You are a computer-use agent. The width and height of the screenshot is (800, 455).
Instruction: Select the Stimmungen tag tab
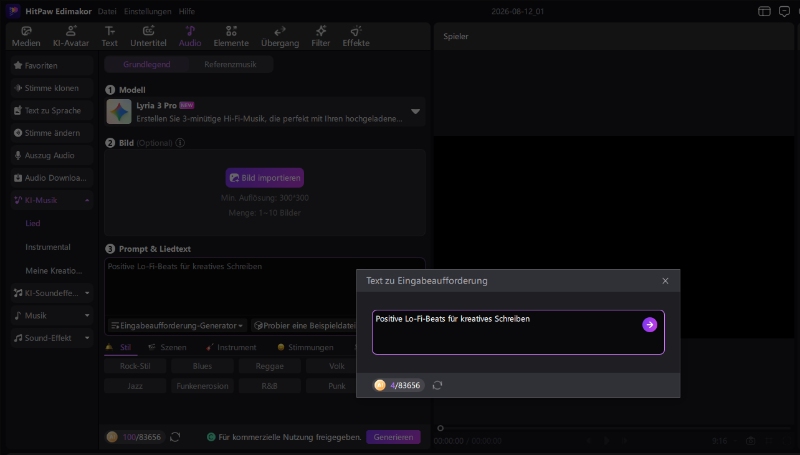[306, 347]
